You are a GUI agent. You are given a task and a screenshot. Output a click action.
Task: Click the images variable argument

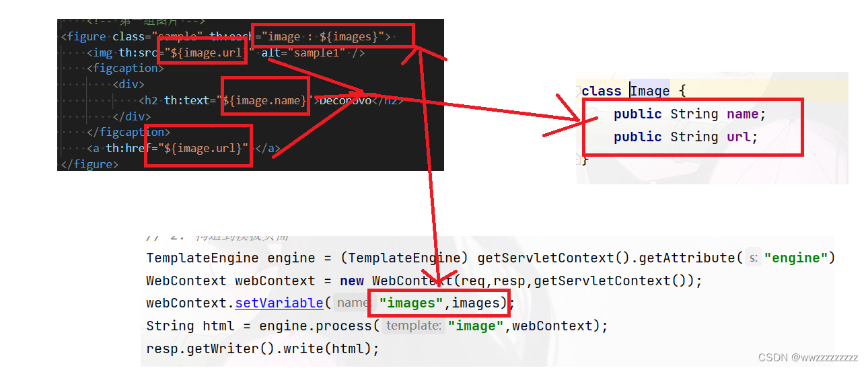coord(475,303)
